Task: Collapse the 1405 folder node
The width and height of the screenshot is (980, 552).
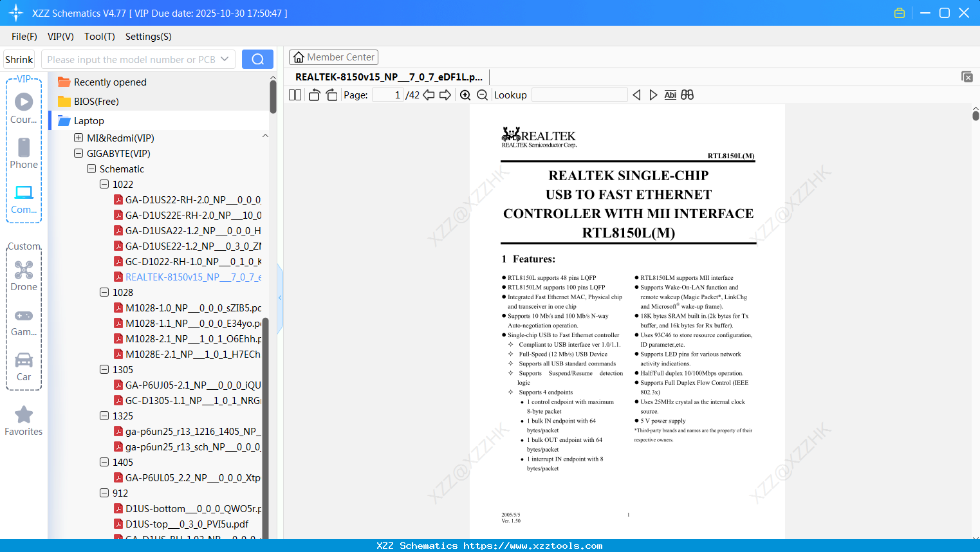Action: [104, 462]
